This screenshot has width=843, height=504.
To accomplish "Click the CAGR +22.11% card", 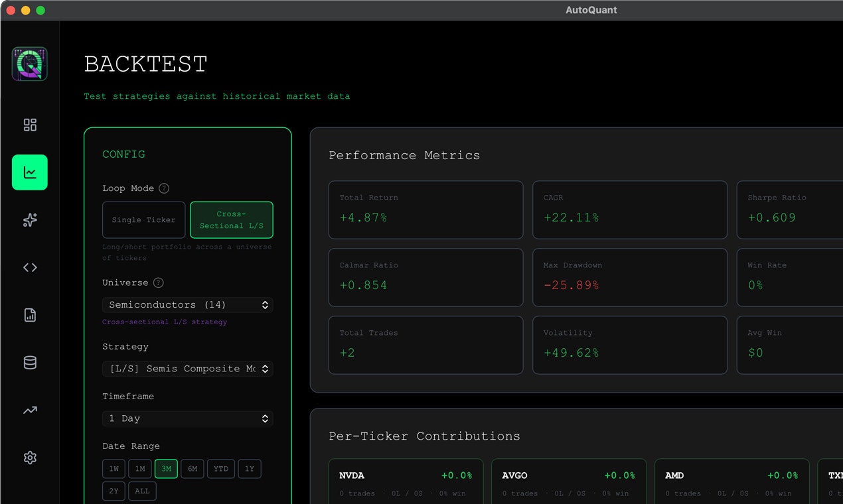I will click(x=630, y=210).
